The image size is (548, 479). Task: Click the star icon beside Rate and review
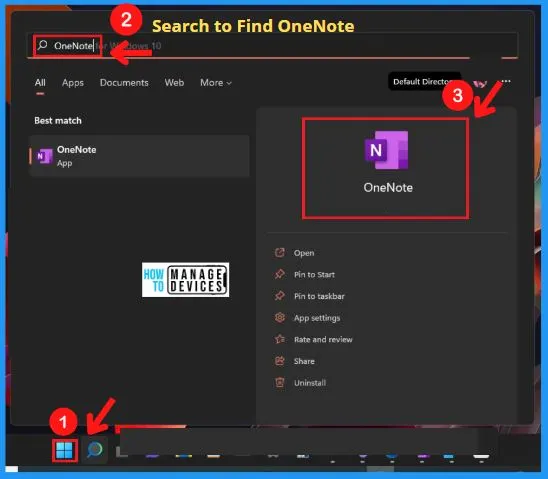[280, 339]
